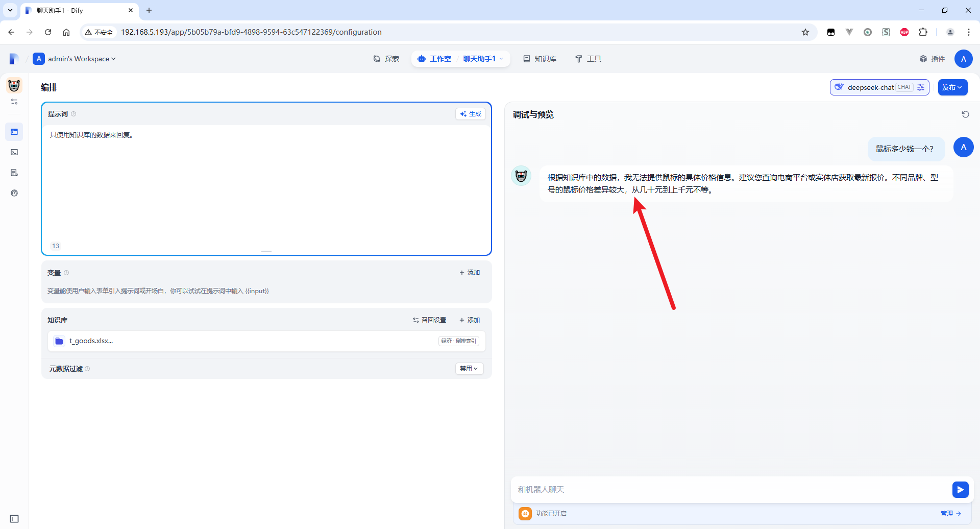This screenshot has width=980, height=529.
Task: Click the app bear avatar in sidebar
Action: 14,85
